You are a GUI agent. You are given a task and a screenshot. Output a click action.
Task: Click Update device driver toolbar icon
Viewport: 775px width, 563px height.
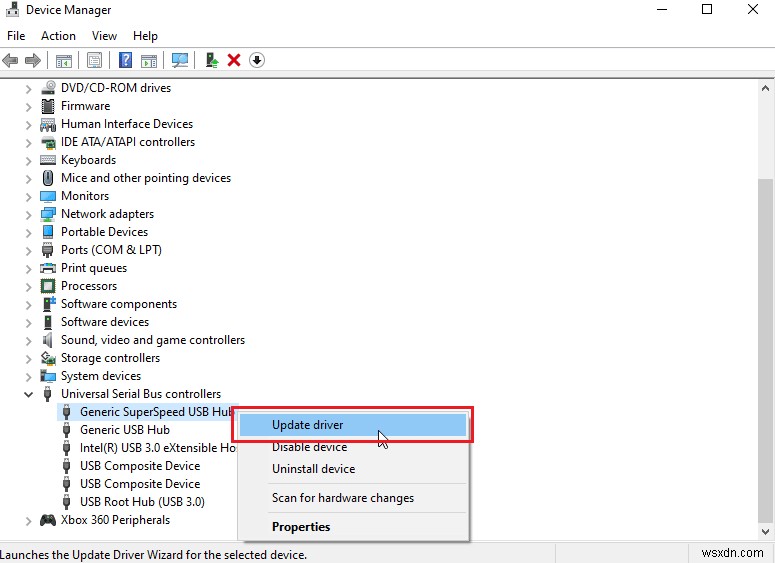coord(212,60)
